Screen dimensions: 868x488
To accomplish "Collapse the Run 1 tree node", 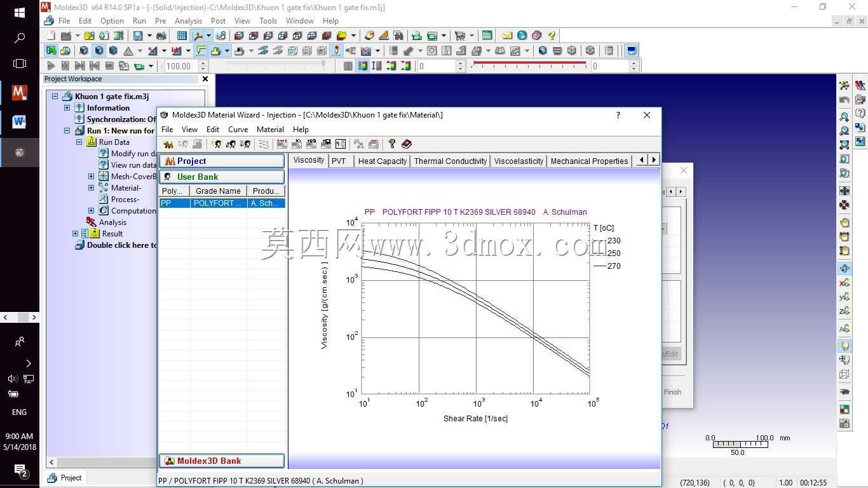I will click(x=67, y=131).
